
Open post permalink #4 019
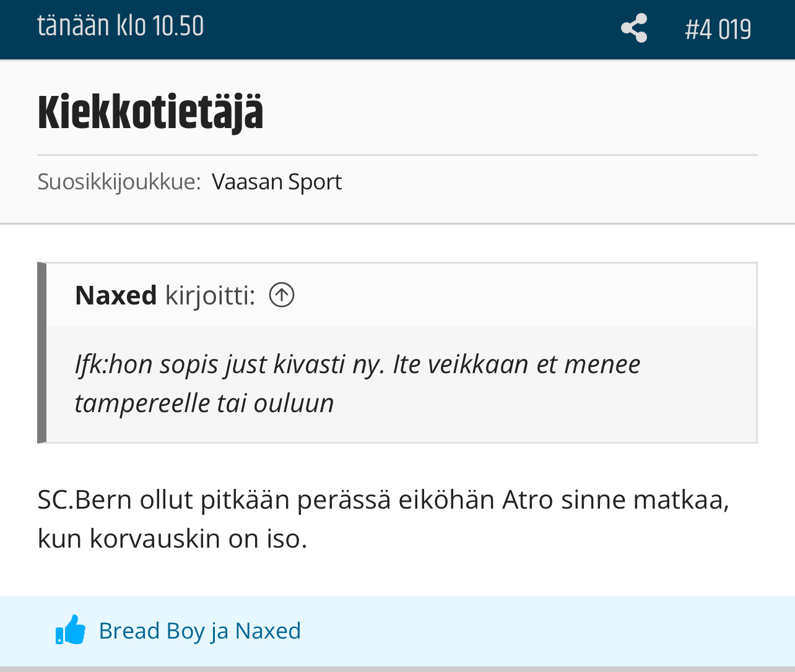click(x=718, y=30)
